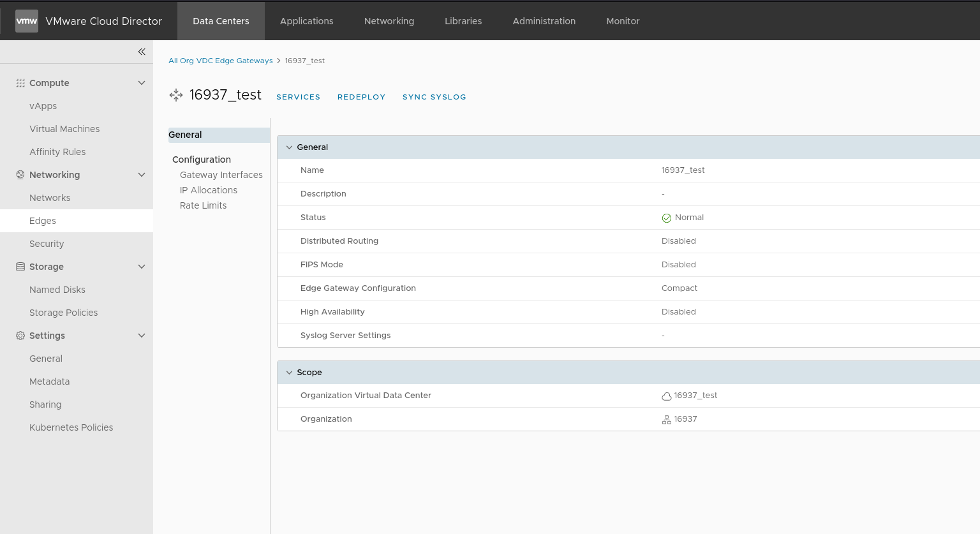Click the REDEPLOY button
Image resolution: width=980 pixels, height=534 pixels.
point(362,97)
